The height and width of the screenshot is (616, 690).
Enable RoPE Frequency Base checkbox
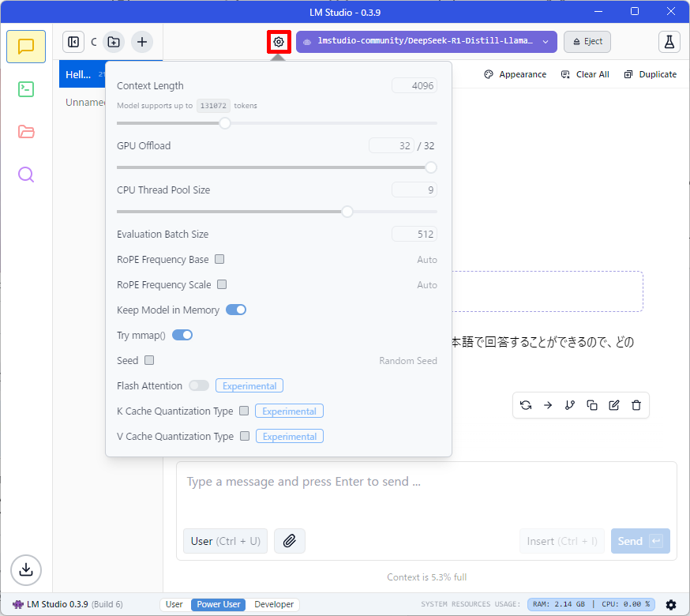(219, 259)
